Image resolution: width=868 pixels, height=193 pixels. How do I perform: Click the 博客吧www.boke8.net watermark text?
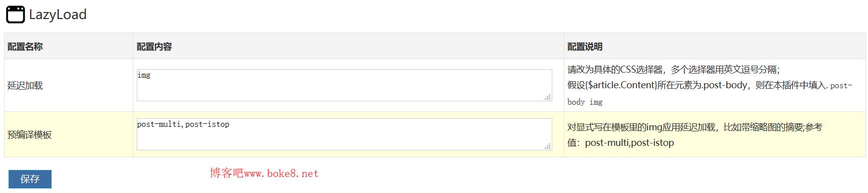(x=264, y=173)
